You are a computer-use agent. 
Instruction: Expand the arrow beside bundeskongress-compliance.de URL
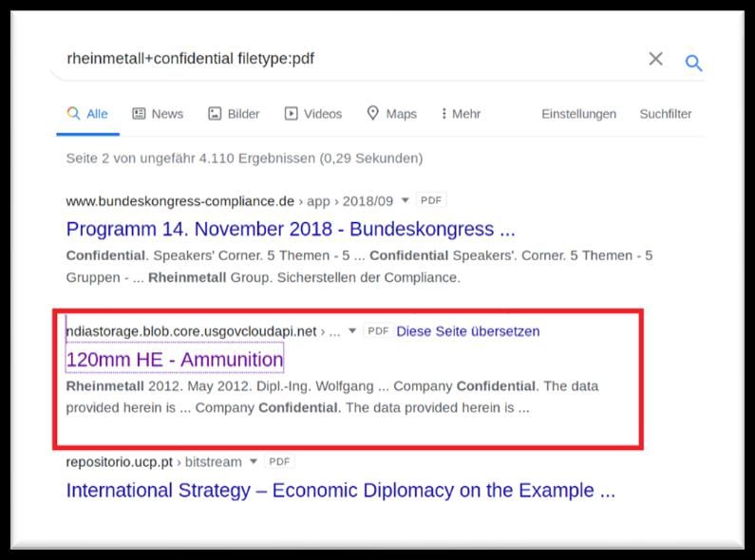(x=406, y=201)
